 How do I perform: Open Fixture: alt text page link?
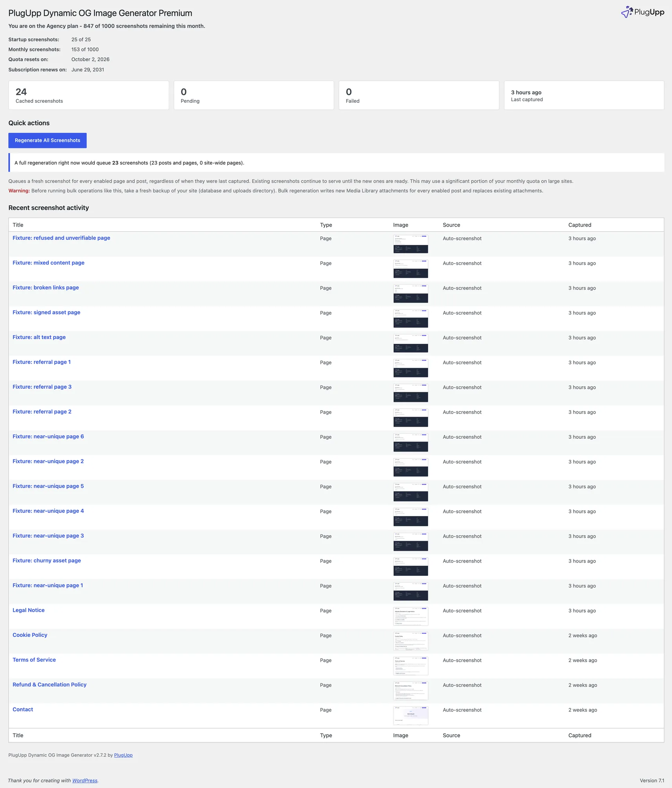point(39,337)
